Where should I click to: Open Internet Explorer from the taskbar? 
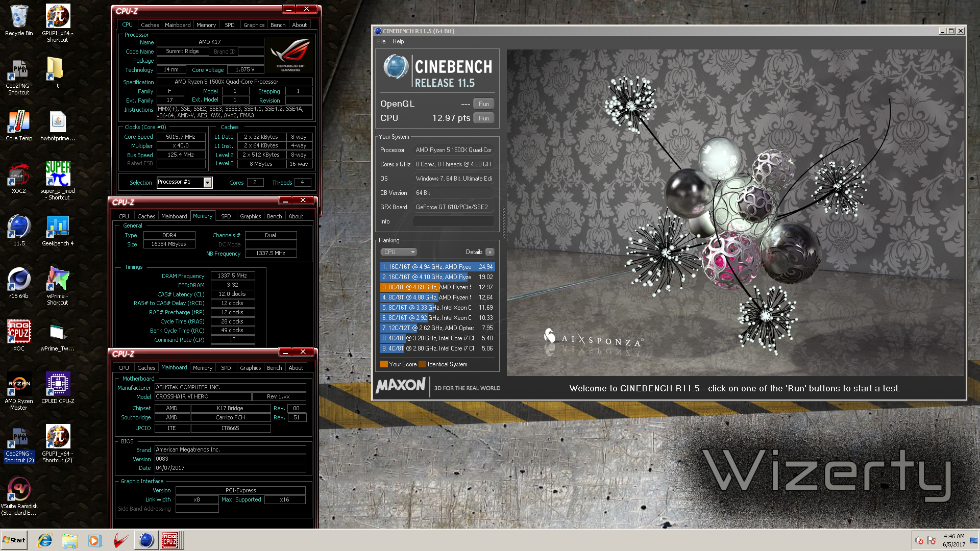45,540
